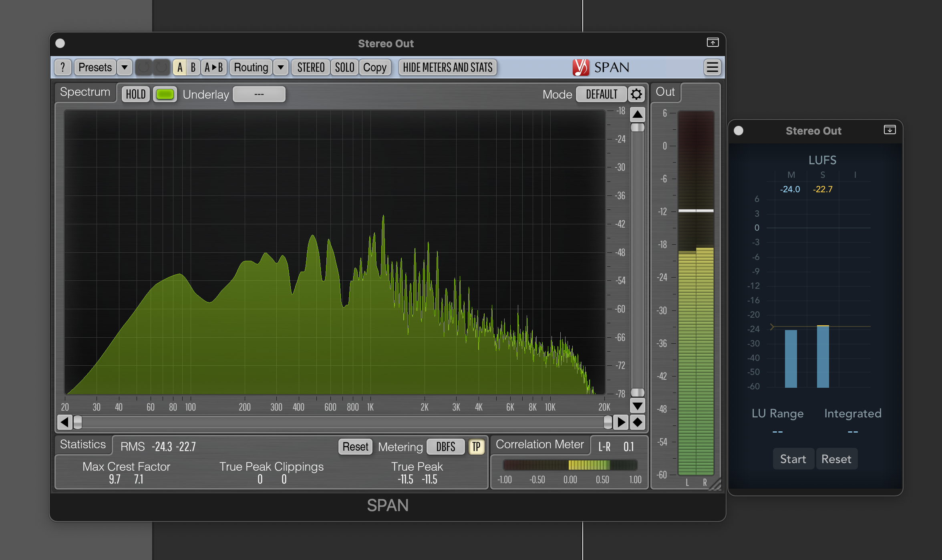Click the diamond zoom reset icon
This screenshot has height=560, width=942.
[x=637, y=422]
